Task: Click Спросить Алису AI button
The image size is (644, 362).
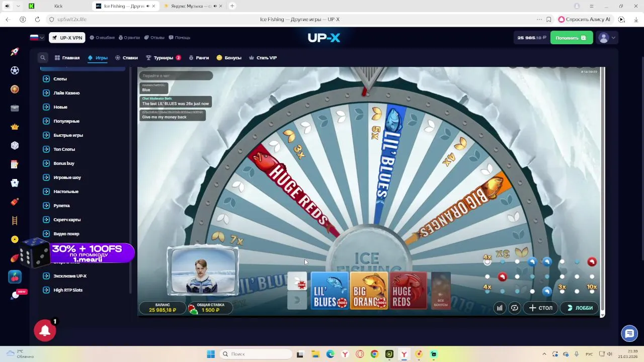Action: coord(584,19)
